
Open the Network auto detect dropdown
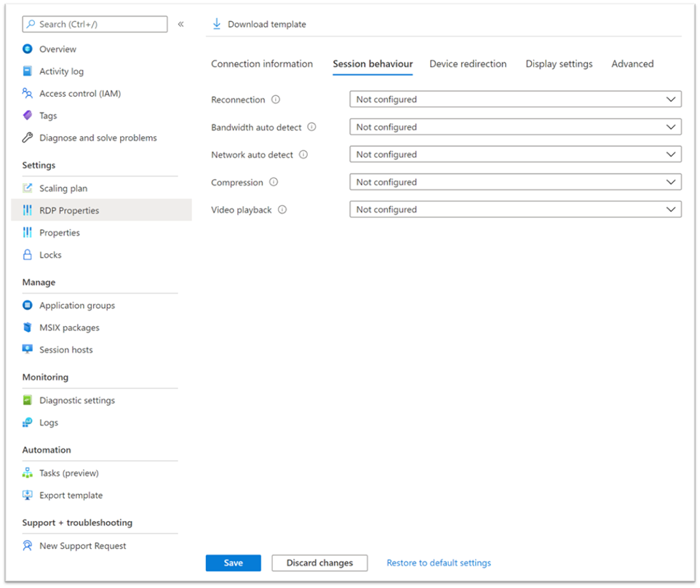click(515, 154)
